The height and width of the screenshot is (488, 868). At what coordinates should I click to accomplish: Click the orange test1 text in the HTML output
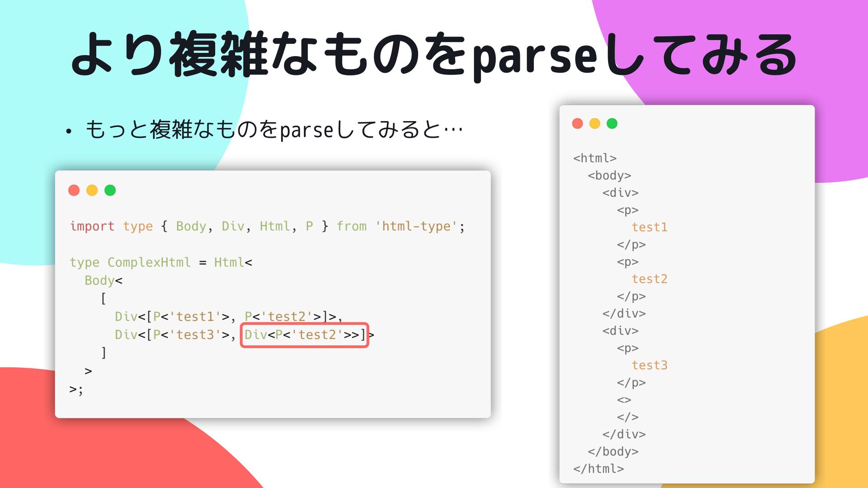tap(649, 227)
